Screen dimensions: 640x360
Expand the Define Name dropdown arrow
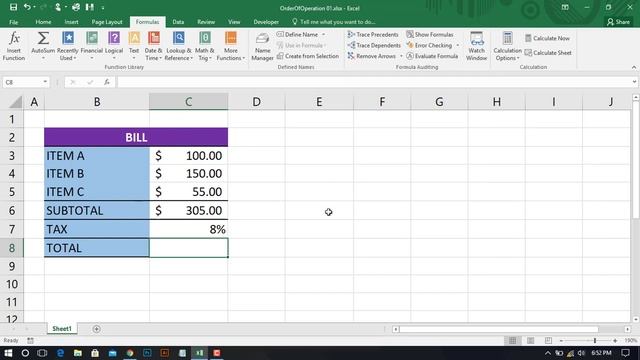324,35
